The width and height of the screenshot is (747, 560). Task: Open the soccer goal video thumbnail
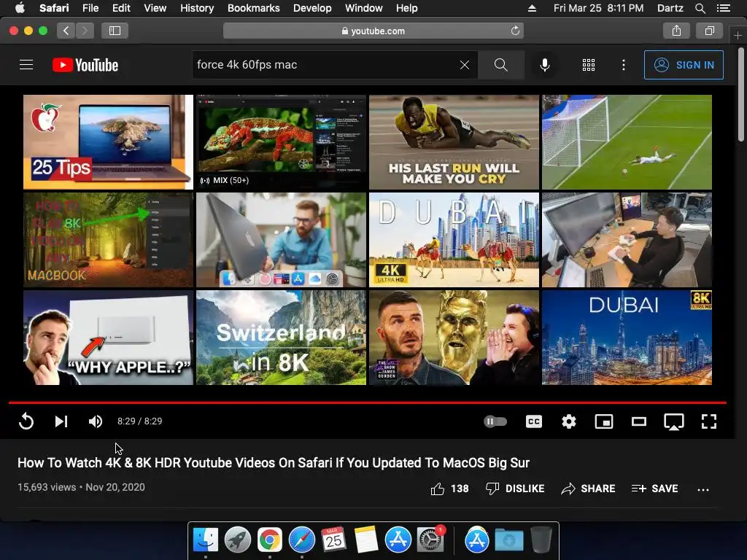click(x=627, y=142)
